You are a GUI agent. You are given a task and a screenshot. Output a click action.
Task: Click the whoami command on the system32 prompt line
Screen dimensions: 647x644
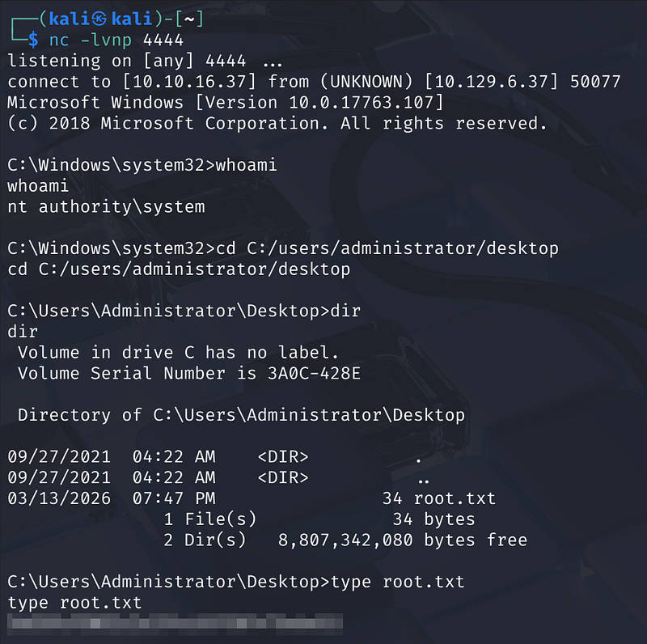click(x=246, y=165)
